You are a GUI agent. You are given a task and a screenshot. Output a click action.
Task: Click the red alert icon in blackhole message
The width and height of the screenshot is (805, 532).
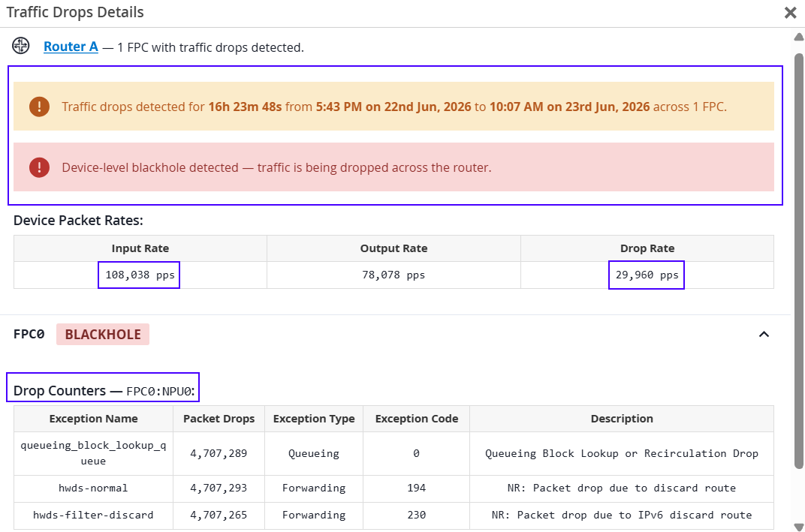tap(40, 167)
